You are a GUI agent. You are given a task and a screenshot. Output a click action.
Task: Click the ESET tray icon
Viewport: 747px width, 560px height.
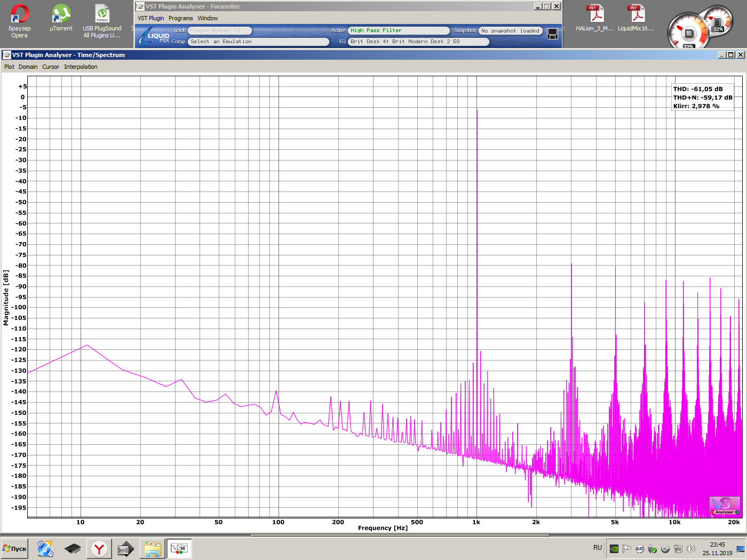[640, 549]
